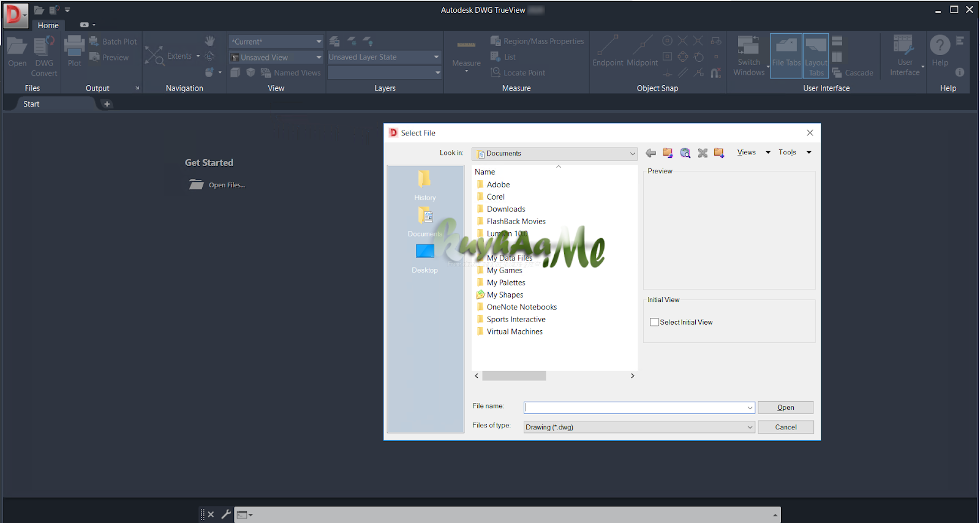Click Open Files... under Get Started
The width and height of the screenshot is (980, 523).
point(217,185)
